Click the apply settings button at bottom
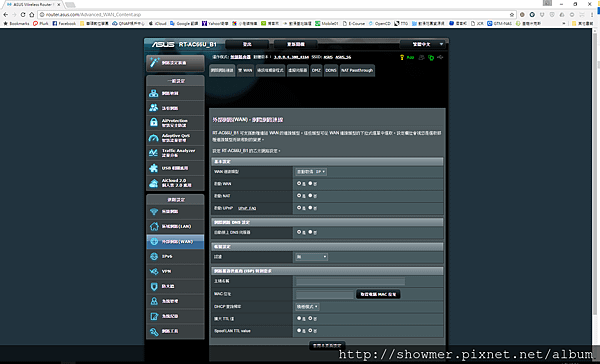600x364 pixels. tap(327, 346)
